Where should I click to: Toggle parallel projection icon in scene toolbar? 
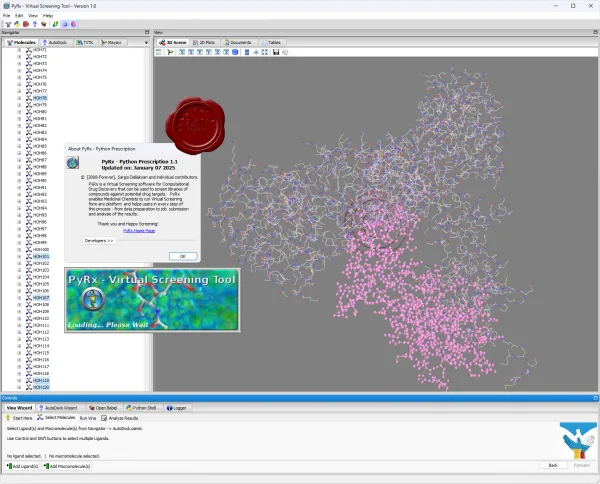pyautogui.click(x=247, y=52)
